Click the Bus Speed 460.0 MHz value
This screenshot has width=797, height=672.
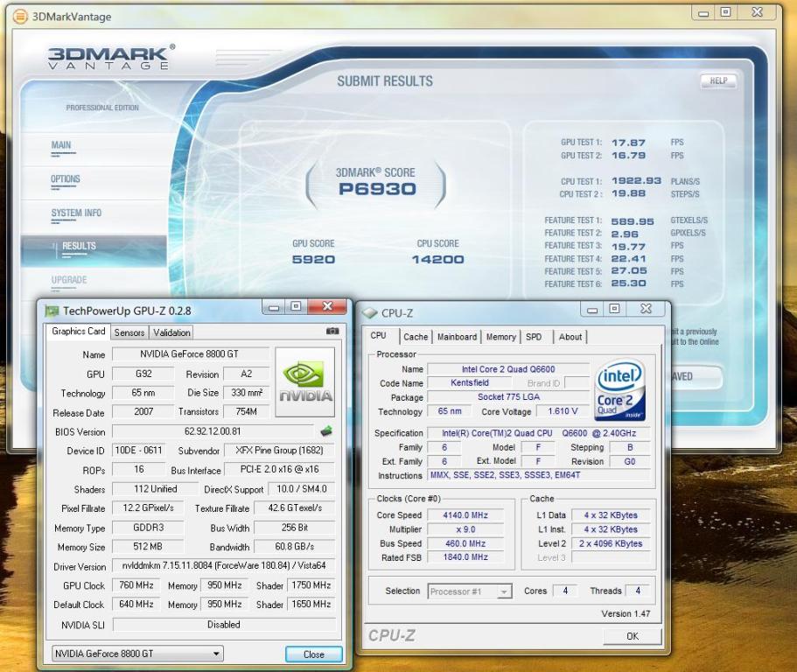pyautogui.click(x=465, y=543)
